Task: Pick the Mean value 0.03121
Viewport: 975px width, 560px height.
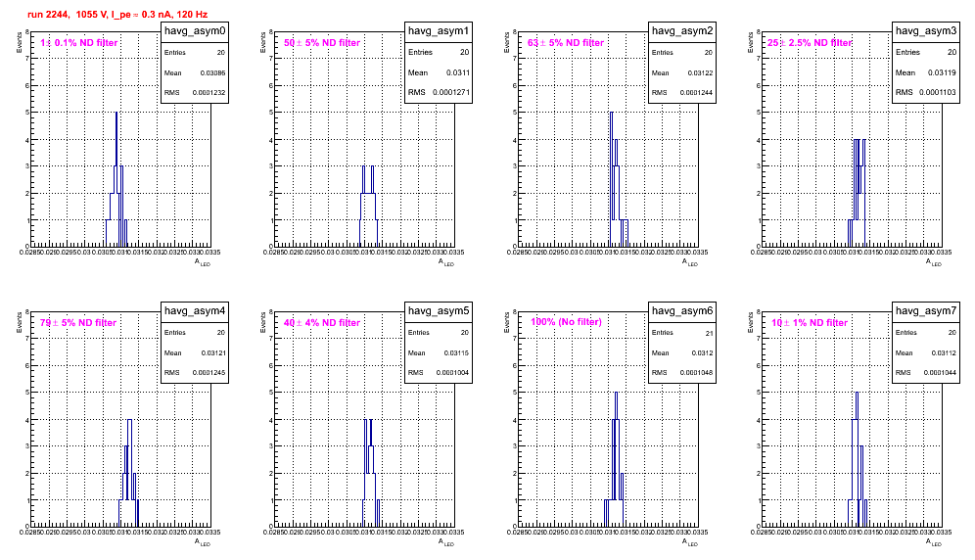Action: coord(213,352)
